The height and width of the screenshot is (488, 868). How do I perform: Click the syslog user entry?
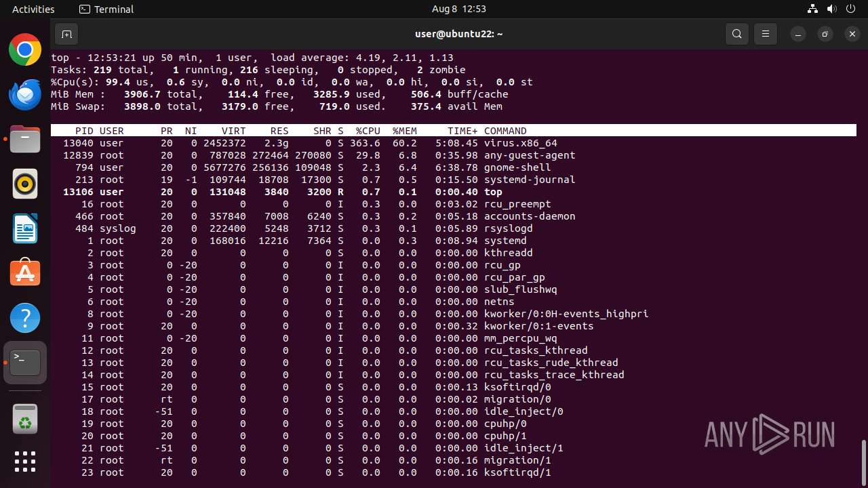tap(117, 228)
